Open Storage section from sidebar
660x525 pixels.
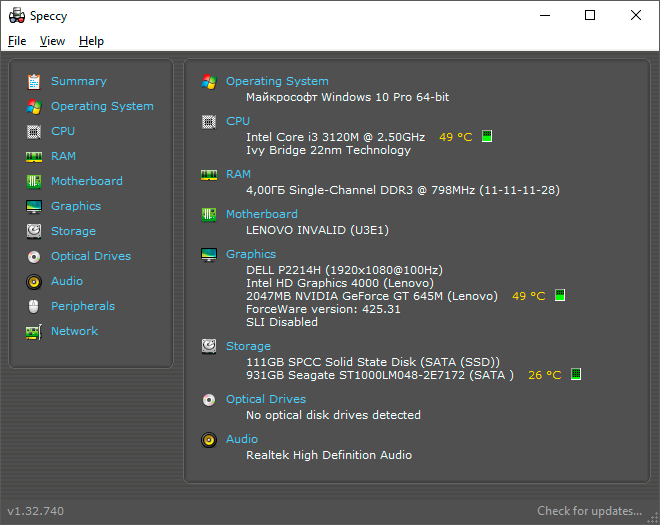[x=73, y=231]
